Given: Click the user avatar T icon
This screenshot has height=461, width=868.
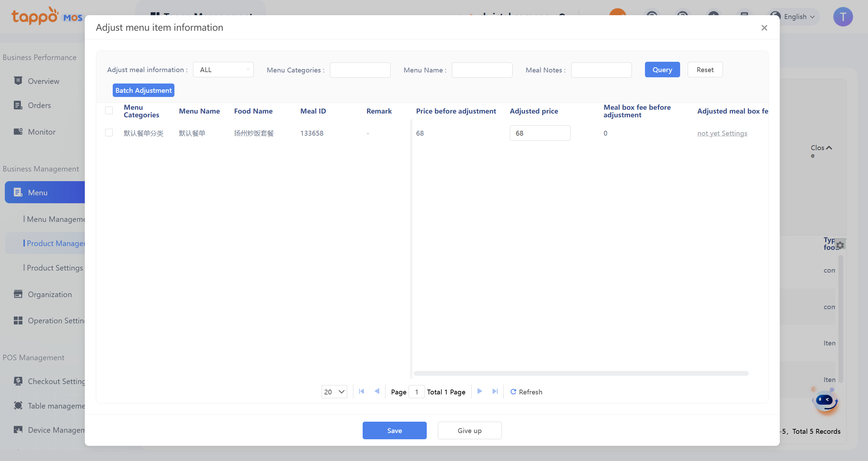Looking at the screenshot, I should (x=843, y=17).
